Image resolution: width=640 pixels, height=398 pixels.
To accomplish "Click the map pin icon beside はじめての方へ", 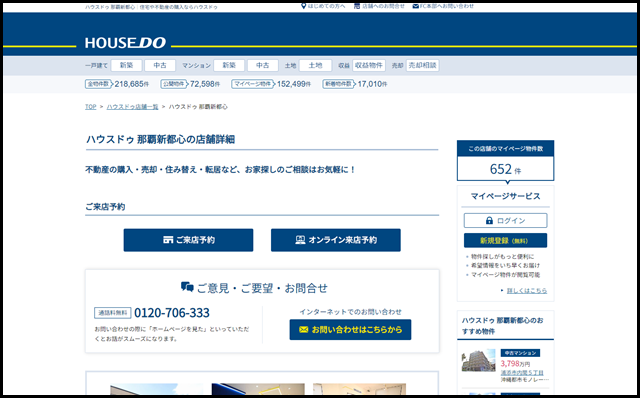I will point(303,6).
